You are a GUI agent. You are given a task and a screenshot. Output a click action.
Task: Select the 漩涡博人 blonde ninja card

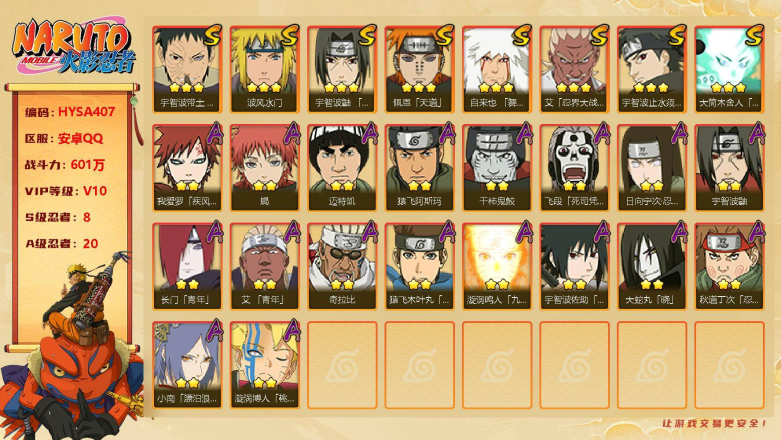(264, 365)
